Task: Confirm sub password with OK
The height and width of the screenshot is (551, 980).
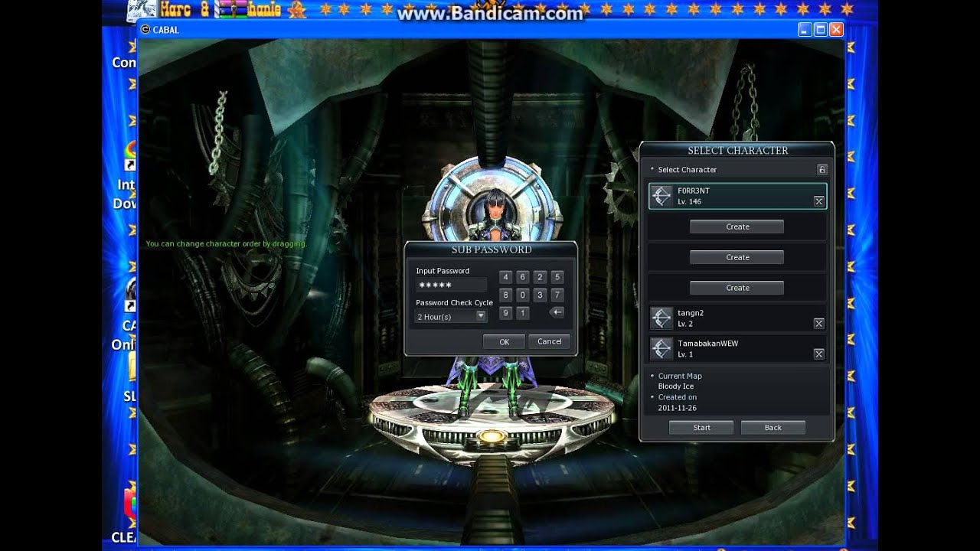Action: (x=504, y=342)
